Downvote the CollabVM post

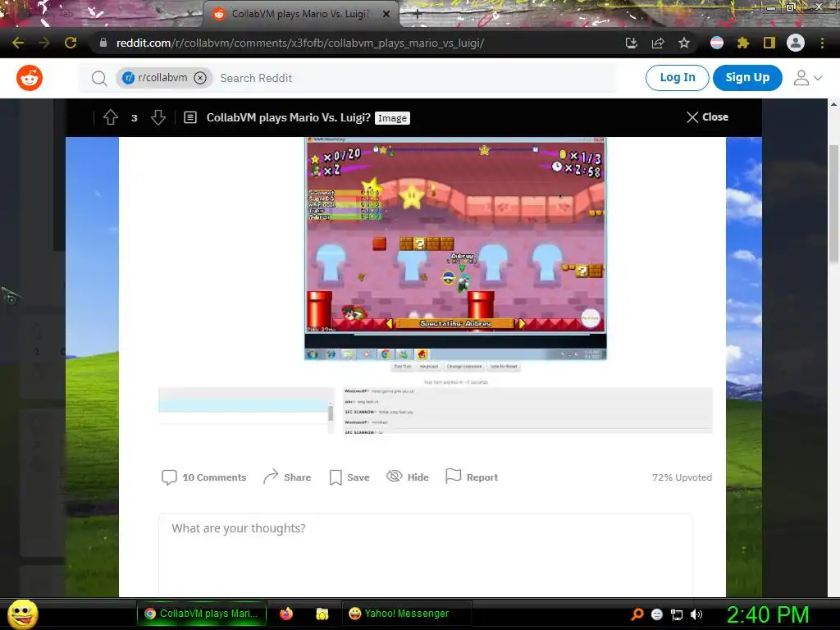158,117
